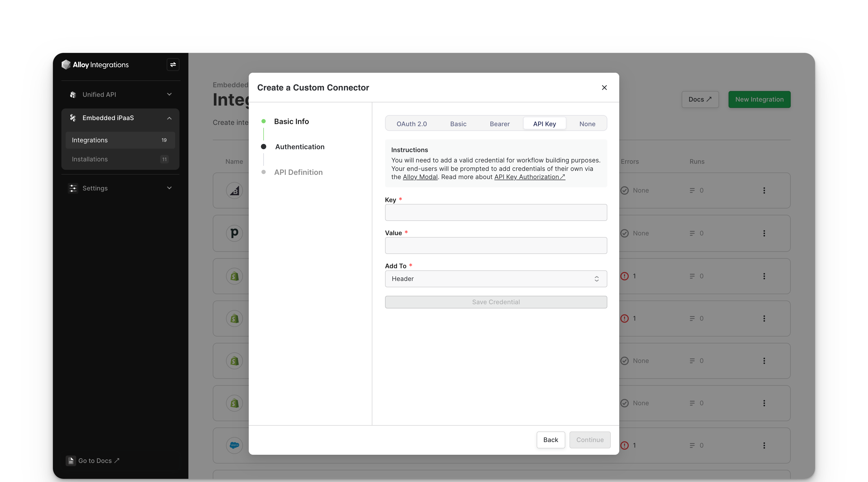The width and height of the screenshot is (868, 482).
Task: Open the API Key Authorization link
Action: pyautogui.click(x=529, y=177)
